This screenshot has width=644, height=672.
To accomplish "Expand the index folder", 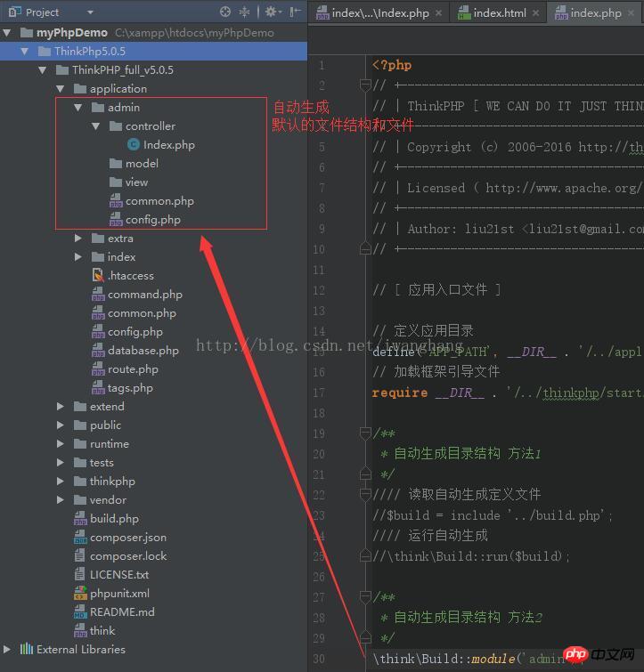I will pyautogui.click(x=78, y=256).
